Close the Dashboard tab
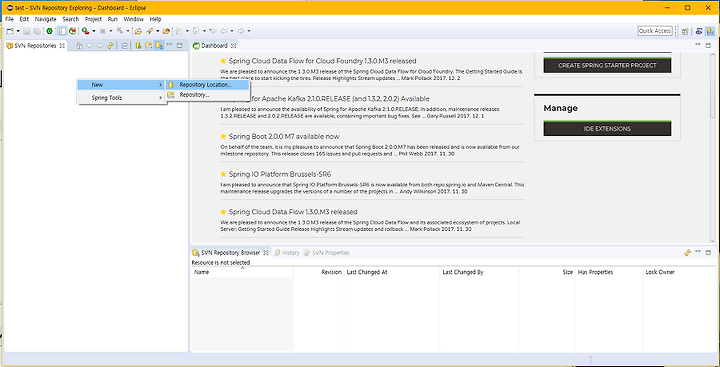Image resolution: width=720 pixels, height=367 pixels. point(233,46)
